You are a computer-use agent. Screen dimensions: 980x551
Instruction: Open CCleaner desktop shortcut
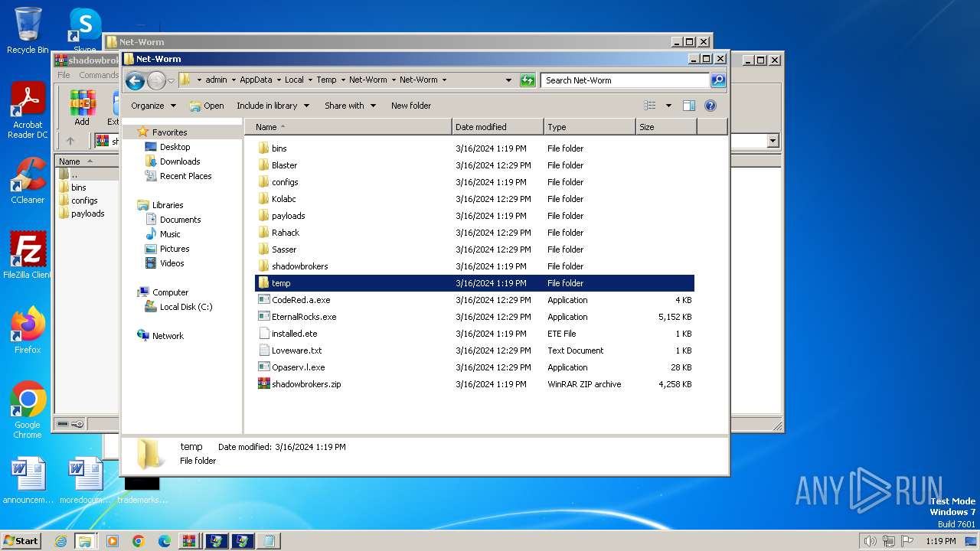click(x=28, y=181)
